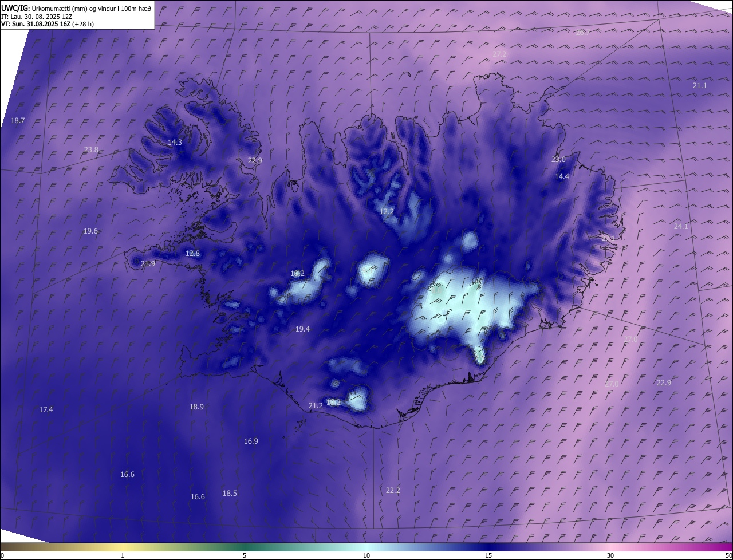Select the 23.8 value on the map
733x560 pixels.
pyautogui.click(x=91, y=150)
